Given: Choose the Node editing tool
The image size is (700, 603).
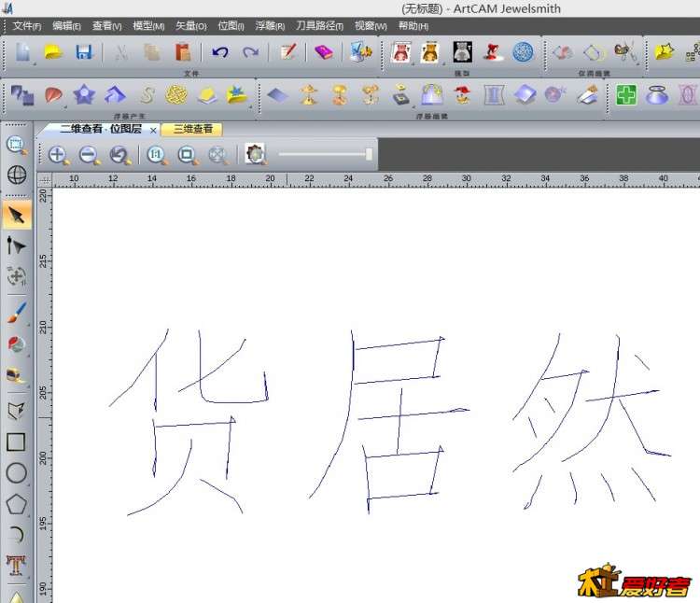Looking at the screenshot, I should click(x=17, y=245).
